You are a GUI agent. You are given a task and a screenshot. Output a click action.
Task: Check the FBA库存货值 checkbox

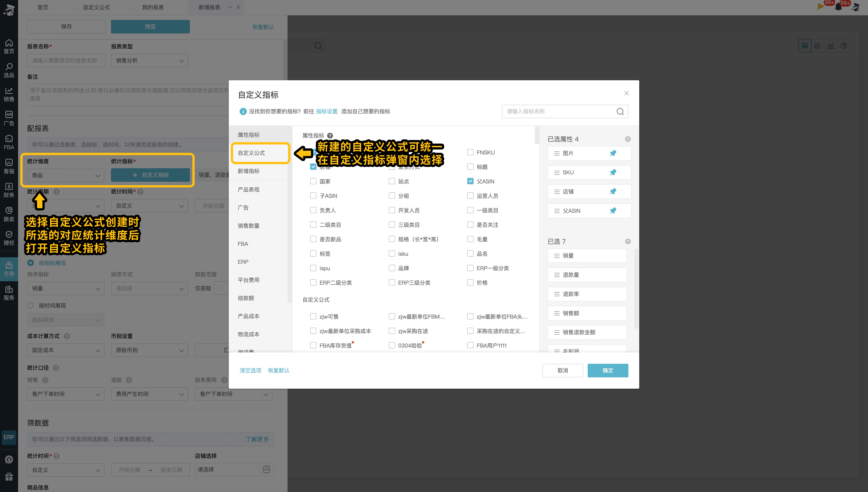point(313,345)
